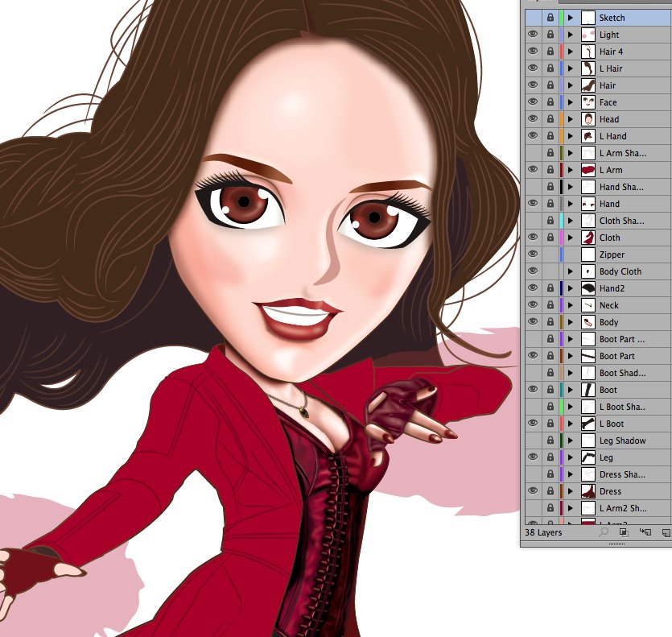
Task: Click the lock icon for Leg layer
Action: tap(550, 457)
